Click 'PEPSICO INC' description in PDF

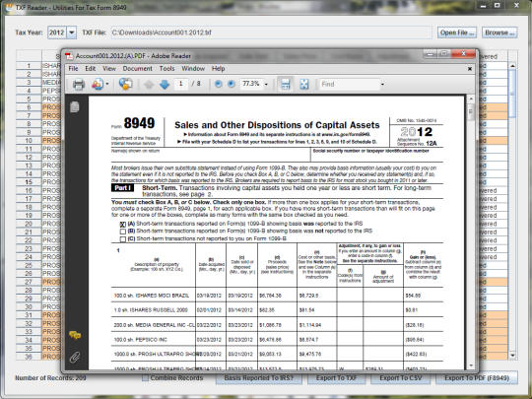(x=140, y=340)
